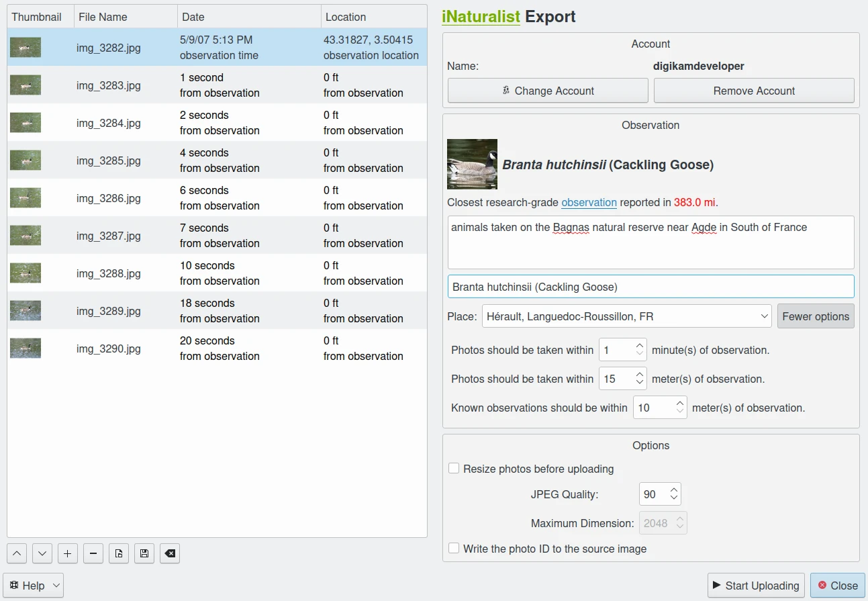Toggle Write the photo ID to source image
The height and width of the screenshot is (601, 868).
click(454, 549)
